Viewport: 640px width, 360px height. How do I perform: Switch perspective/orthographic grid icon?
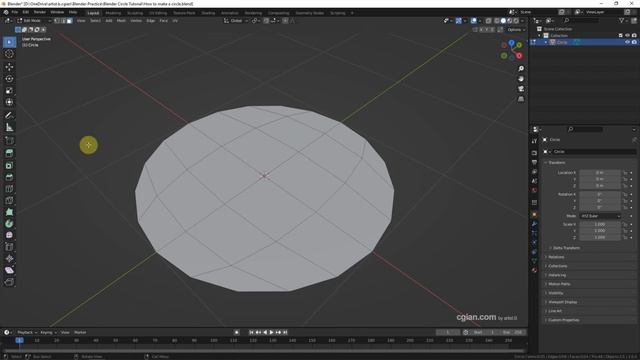pos(521,99)
